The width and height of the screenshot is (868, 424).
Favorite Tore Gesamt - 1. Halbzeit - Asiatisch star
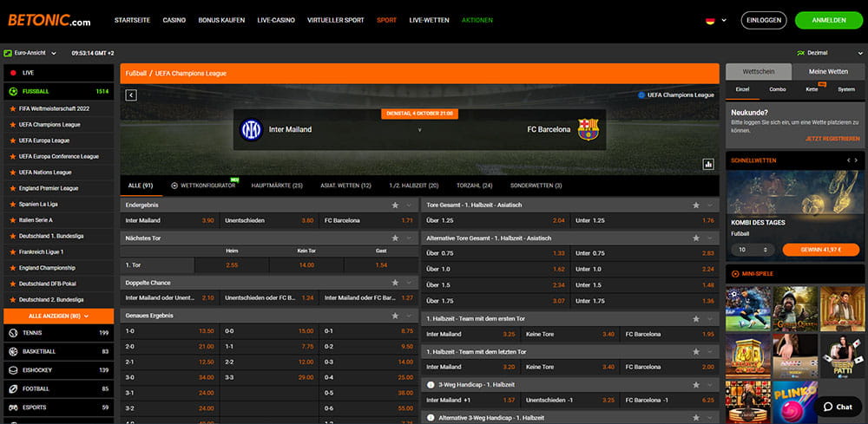click(x=696, y=205)
